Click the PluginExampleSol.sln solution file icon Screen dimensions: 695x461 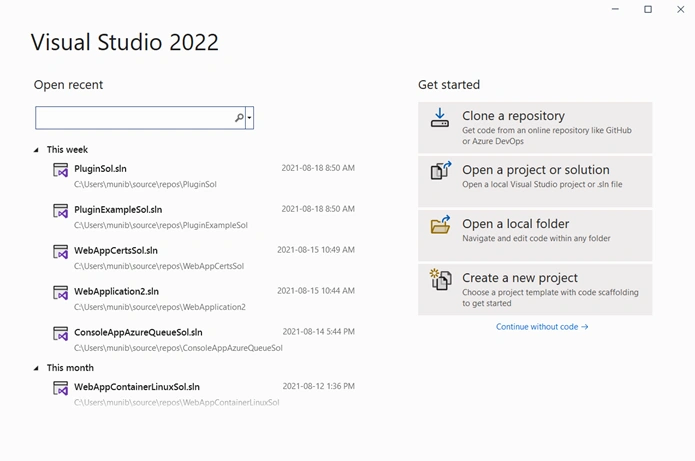pyautogui.click(x=60, y=211)
